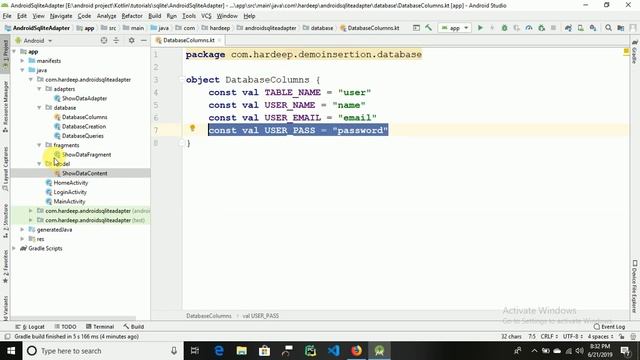Open the AVD Manager icon
640x360 pixels.
pos(580,28)
